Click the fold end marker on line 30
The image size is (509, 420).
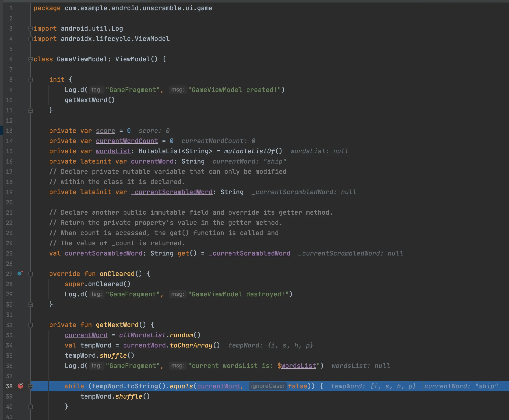tap(31, 304)
